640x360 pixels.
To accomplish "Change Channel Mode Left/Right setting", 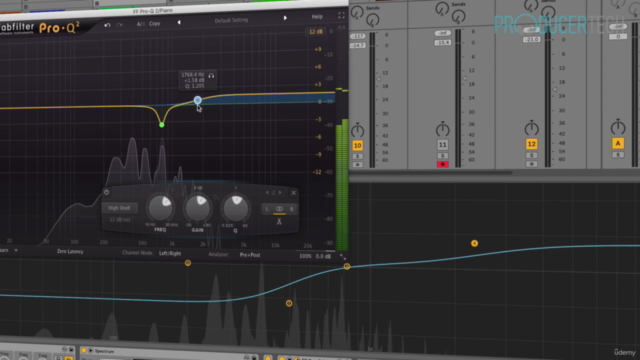I will tap(170, 253).
